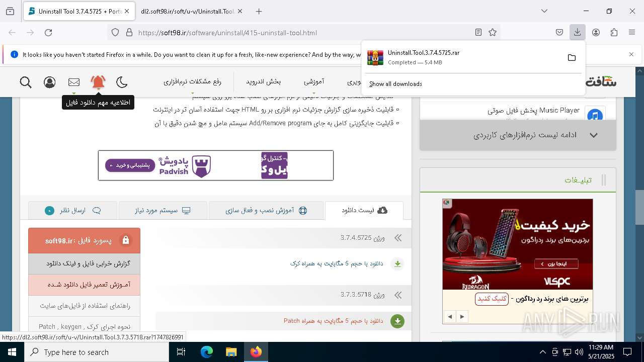Screen dimensions: 644x362
Task: Click the Windows taskbar search box
Action: click(x=97, y=352)
